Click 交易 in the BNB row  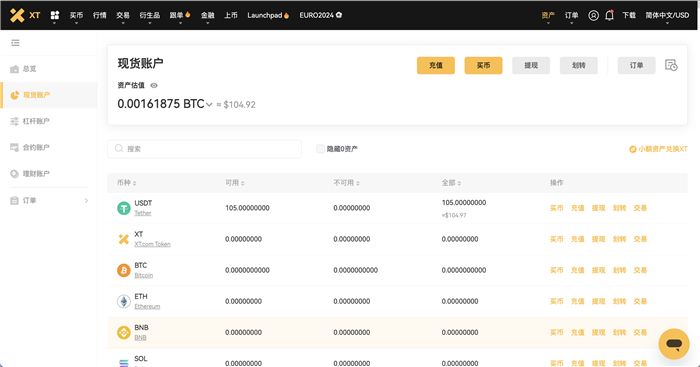pyautogui.click(x=640, y=333)
